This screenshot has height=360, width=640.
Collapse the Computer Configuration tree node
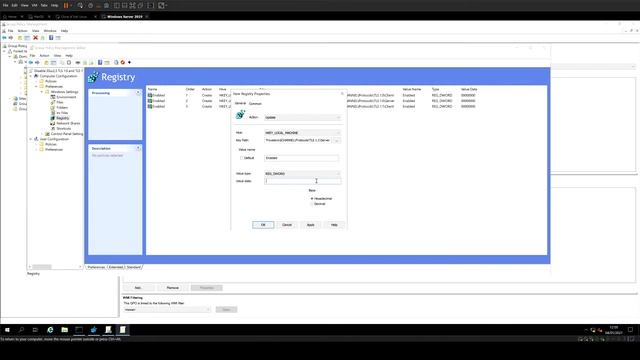[31, 76]
